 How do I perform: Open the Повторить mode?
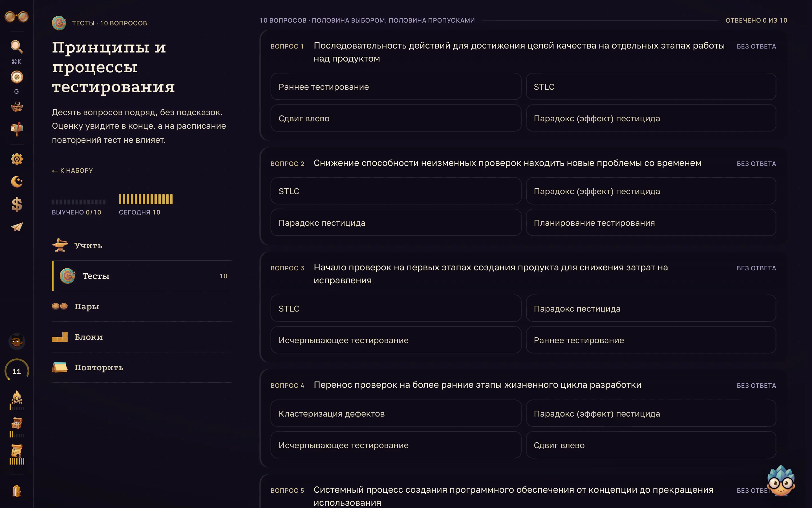142,367
